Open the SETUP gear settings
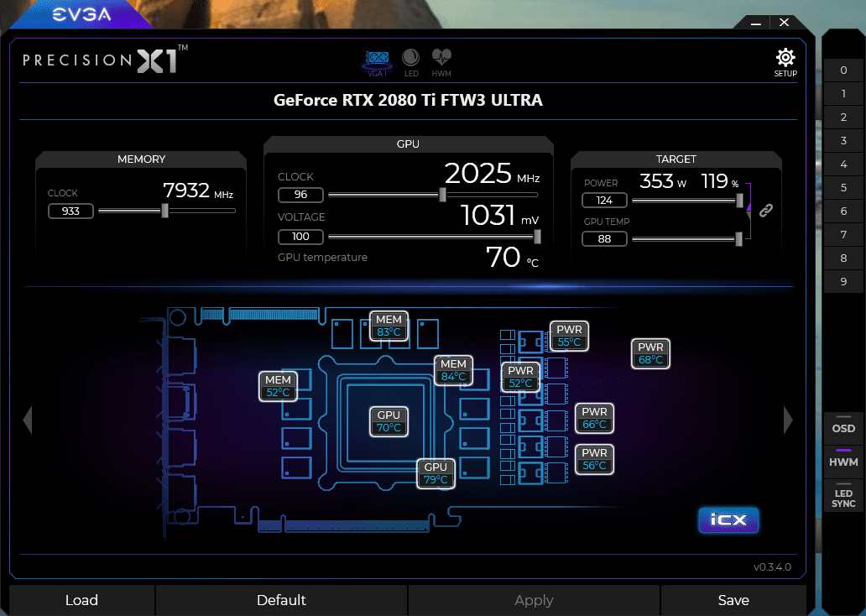The image size is (866, 616). click(785, 62)
